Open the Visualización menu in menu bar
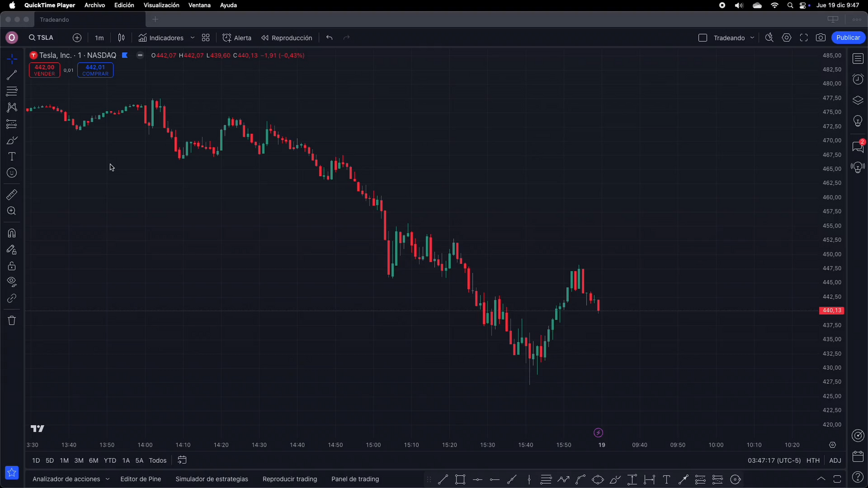Viewport: 868px width, 488px height. coord(161,5)
